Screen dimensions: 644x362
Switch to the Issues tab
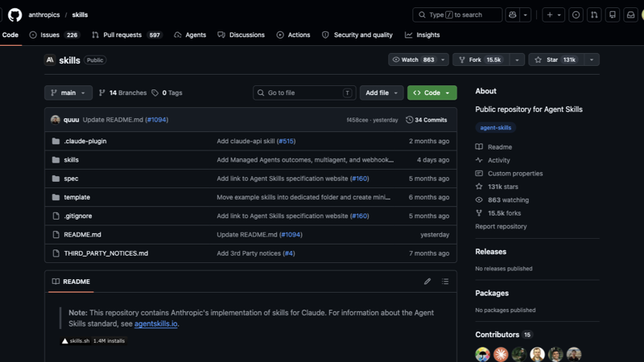(54, 35)
